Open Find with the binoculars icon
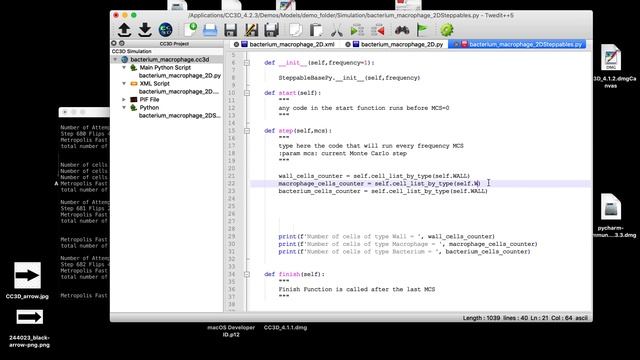The width and height of the screenshot is (640, 360). [402, 30]
